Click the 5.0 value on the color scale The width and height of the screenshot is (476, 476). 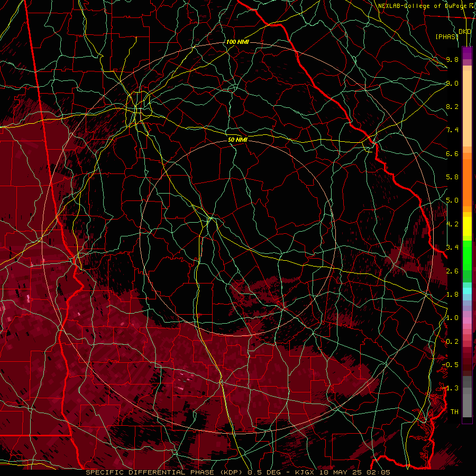tap(452, 200)
